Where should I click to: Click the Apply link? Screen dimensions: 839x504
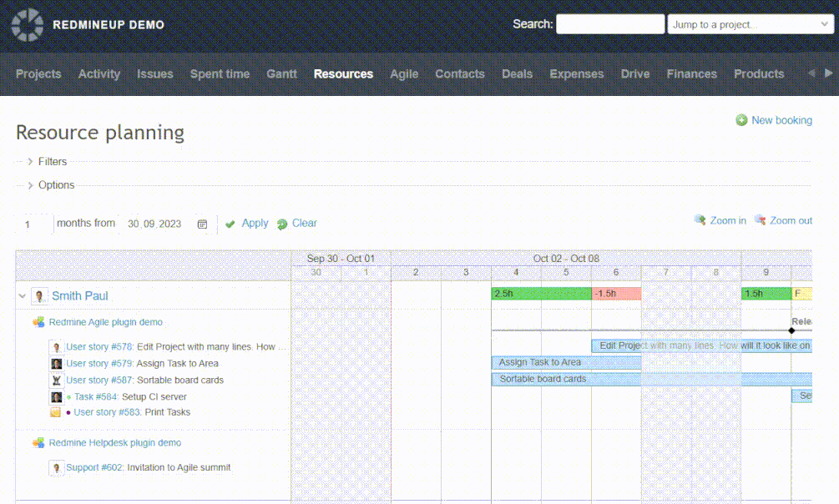coord(255,224)
